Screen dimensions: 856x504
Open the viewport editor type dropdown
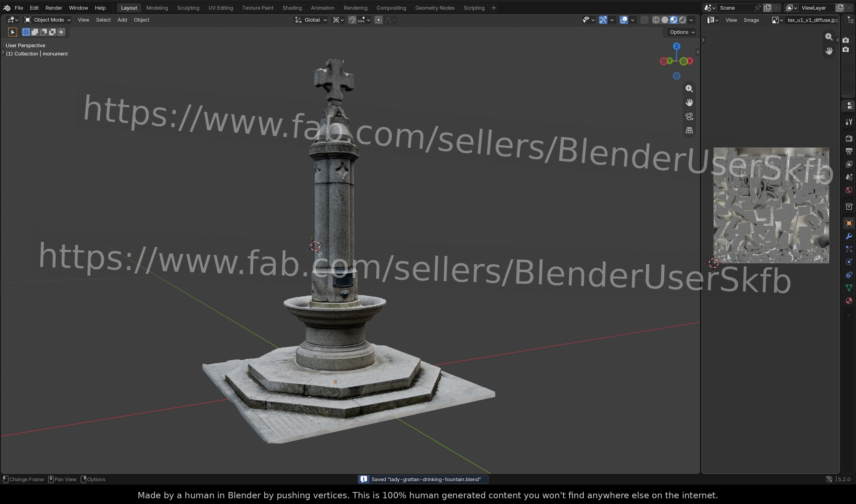pos(13,20)
